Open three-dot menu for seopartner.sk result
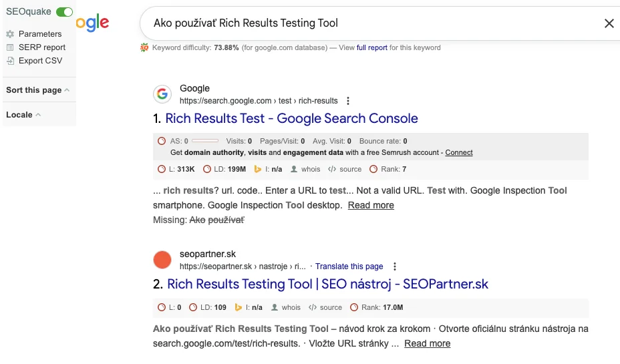The width and height of the screenshot is (620, 364). click(x=395, y=266)
